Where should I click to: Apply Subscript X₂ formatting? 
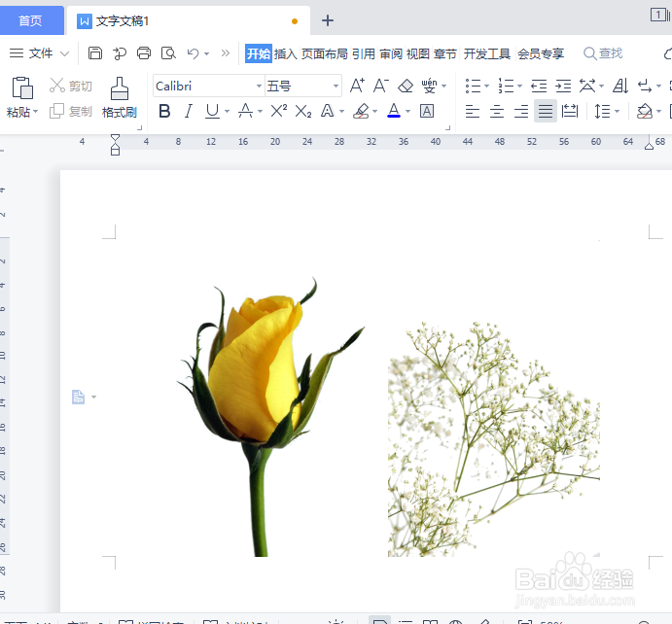[303, 112]
